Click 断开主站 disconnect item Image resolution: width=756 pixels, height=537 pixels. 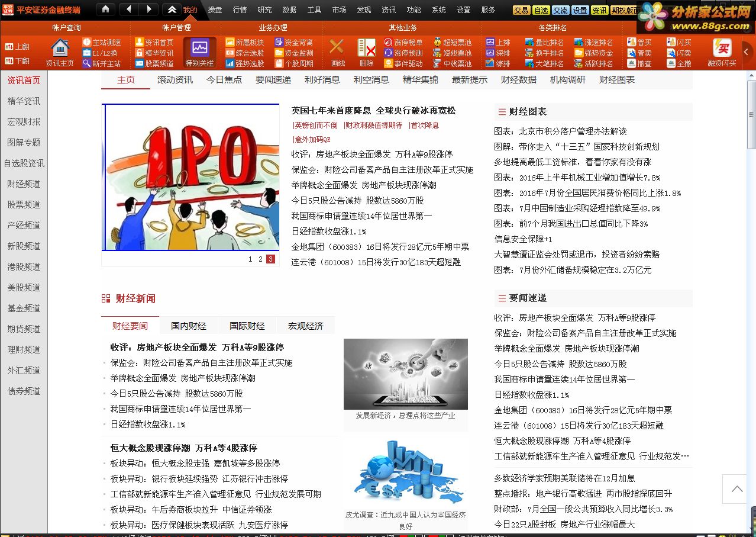coord(102,63)
